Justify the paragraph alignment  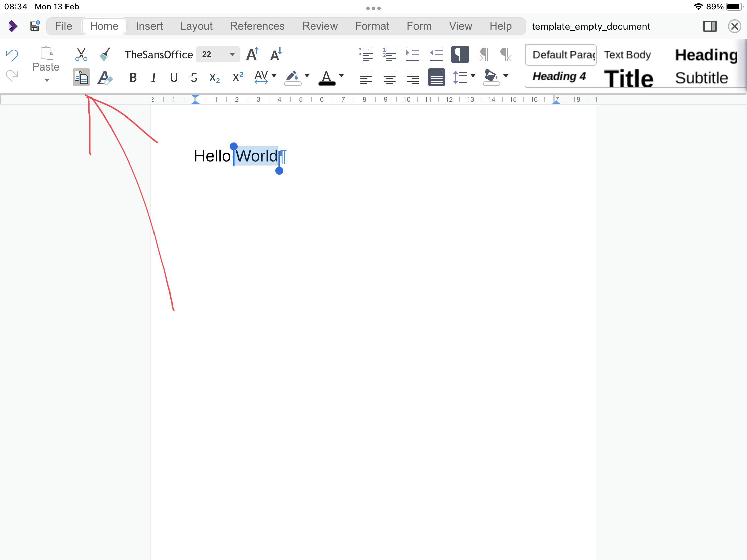point(436,77)
